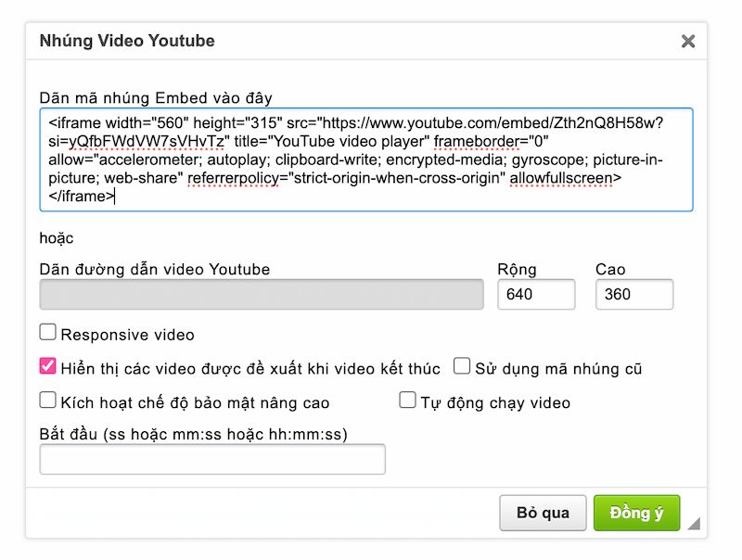This screenshot has height=560, width=742.
Task: Click the resize grip in dialog corner
Action: (693, 524)
